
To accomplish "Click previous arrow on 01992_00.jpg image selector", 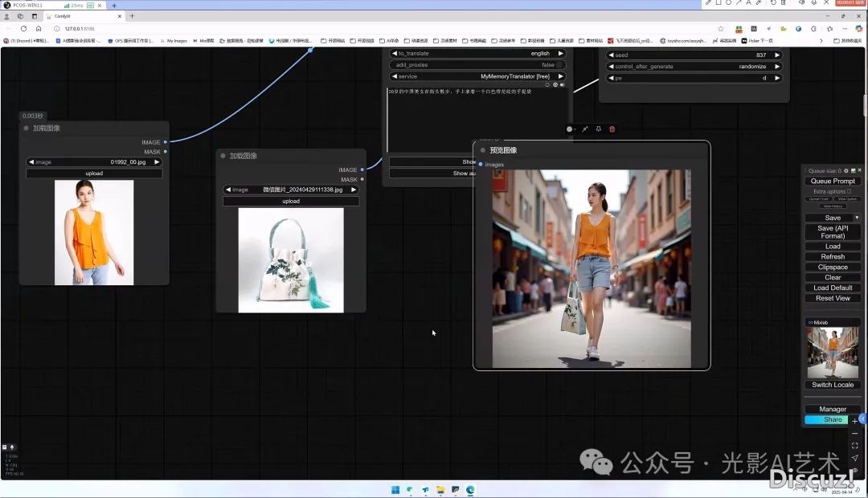I will pos(31,162).
